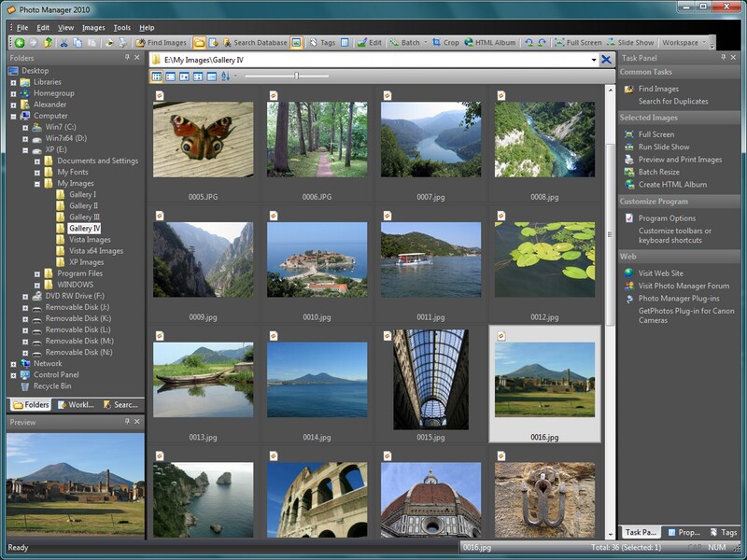747x560 pixels.
Task: Close the Folders panel
Action: [137, 58]
